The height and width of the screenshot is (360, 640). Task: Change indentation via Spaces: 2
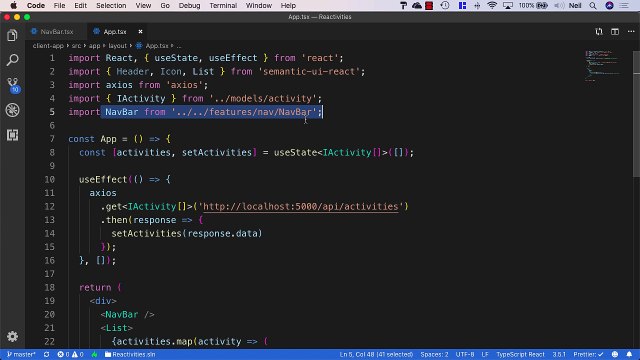(434, 354)
